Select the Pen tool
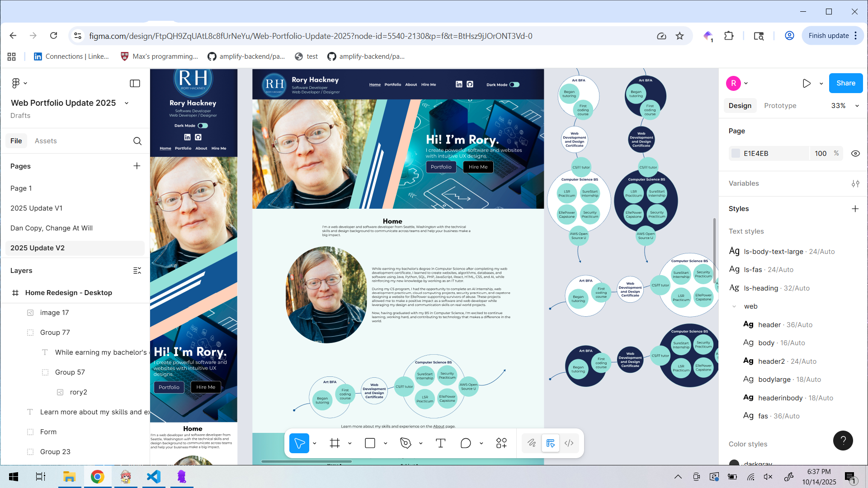The width and height of the screenshot is (868, 488). coord(406,443)
